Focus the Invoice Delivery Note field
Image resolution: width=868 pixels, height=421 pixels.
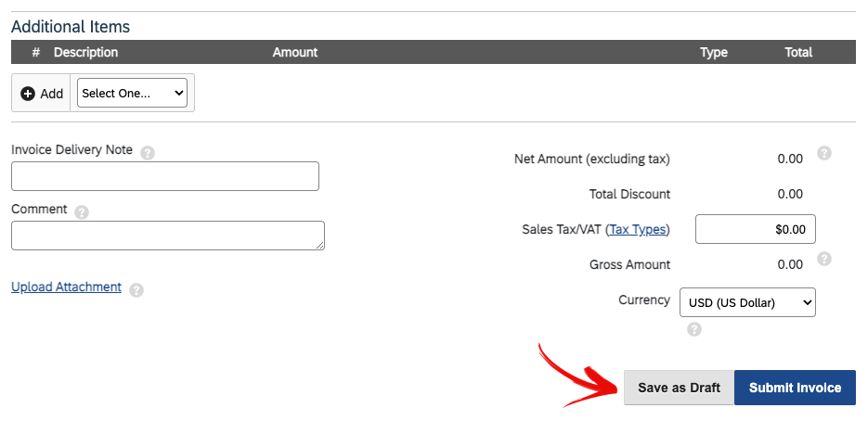click(x=165, y=176)
